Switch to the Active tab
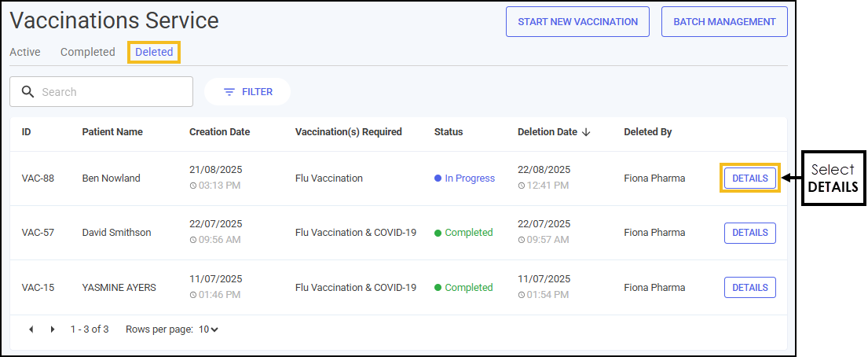868x357 pixels. 25,52
